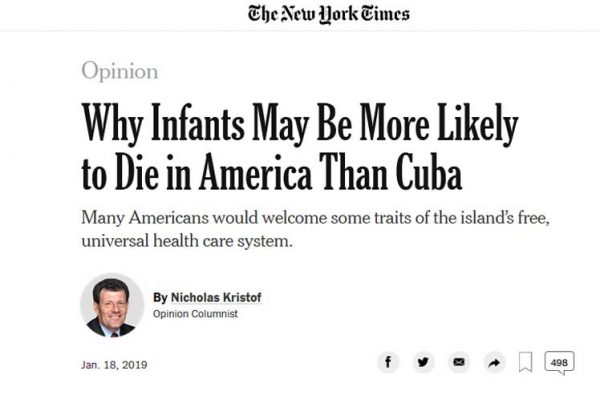Open the Opinion section link
Screen dimensions: 600x399
(119, 71)
